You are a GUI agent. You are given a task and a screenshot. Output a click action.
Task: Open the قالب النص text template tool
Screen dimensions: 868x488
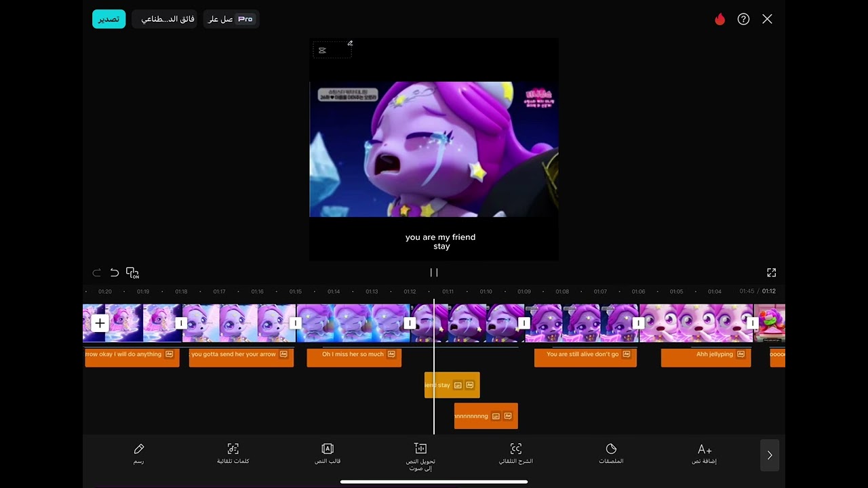pyautogui.click(x=328, y=453)
